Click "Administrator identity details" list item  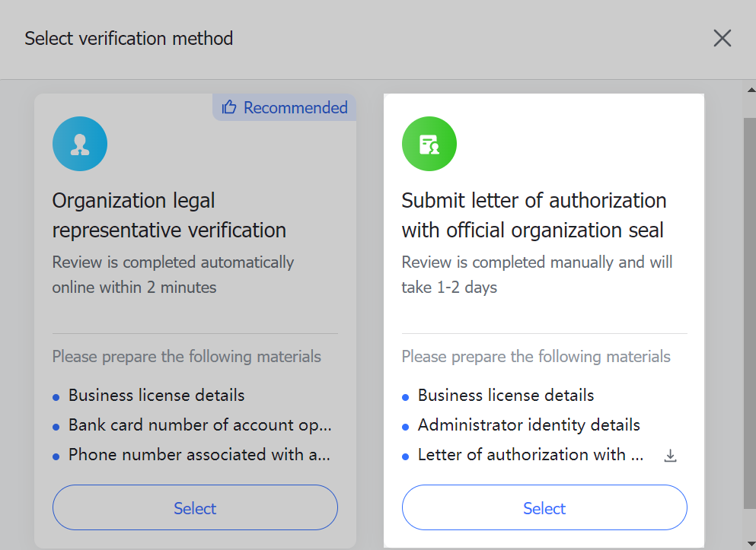528,424
